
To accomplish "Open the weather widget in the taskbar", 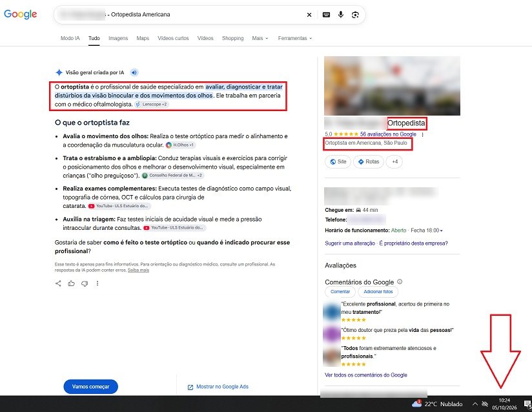I will (437, 404).
